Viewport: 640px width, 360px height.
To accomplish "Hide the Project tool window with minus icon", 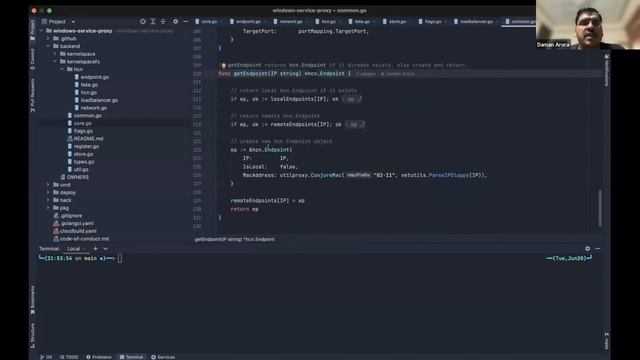I will pos(186,21).
